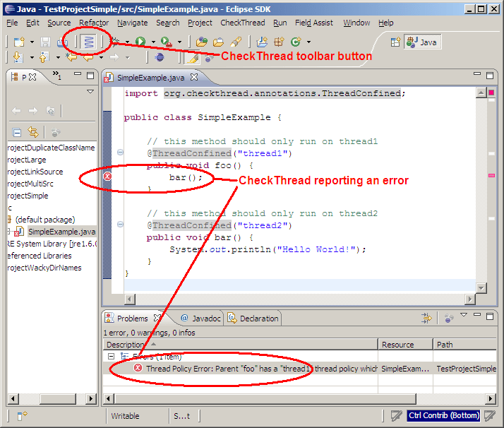Click the Path column header
This screenshot has width=504, height=428.
tap(464, 345)
